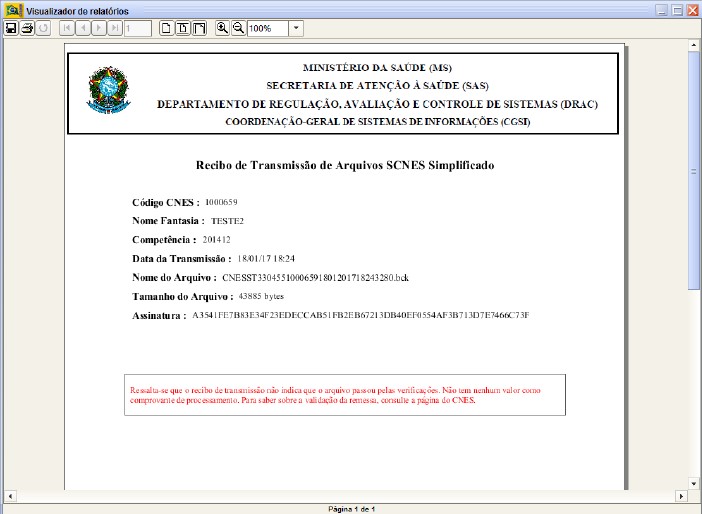Toggle fit whole page view
Viewport: 702px width, 514px height.
pos(199,28)
